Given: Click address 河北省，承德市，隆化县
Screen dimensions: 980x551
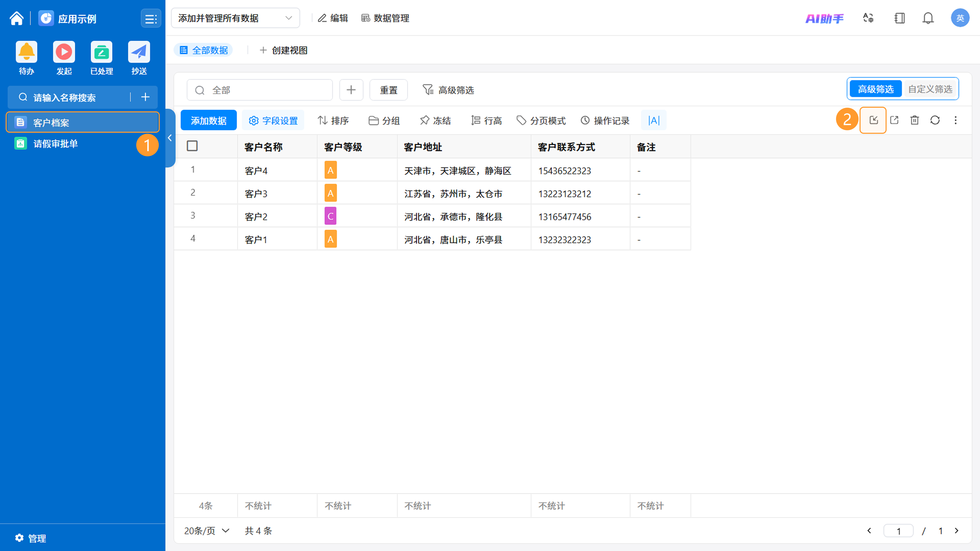Looking at the screenshot, I should [453, 217].
